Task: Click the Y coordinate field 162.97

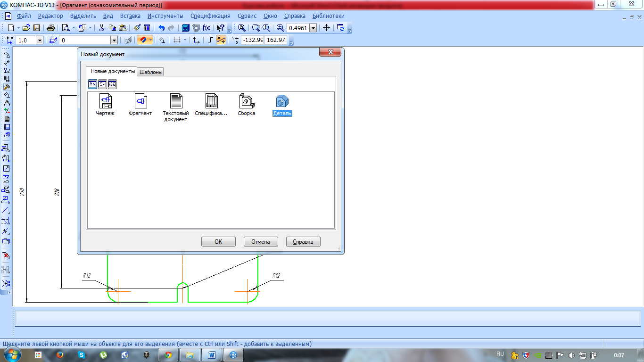Action: [x=276, y=40]
